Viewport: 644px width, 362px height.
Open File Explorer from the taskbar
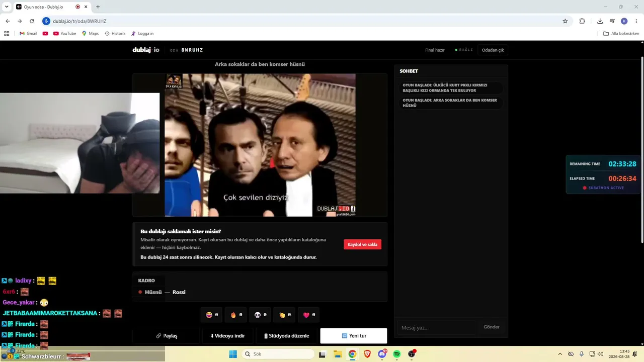pos(338,354)
